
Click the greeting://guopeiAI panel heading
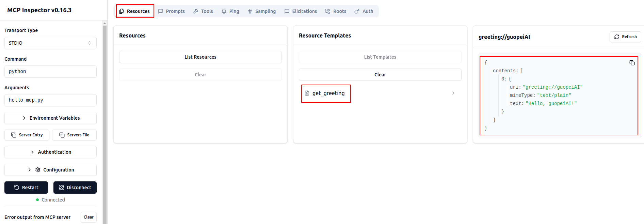click(x=504, y=37)
